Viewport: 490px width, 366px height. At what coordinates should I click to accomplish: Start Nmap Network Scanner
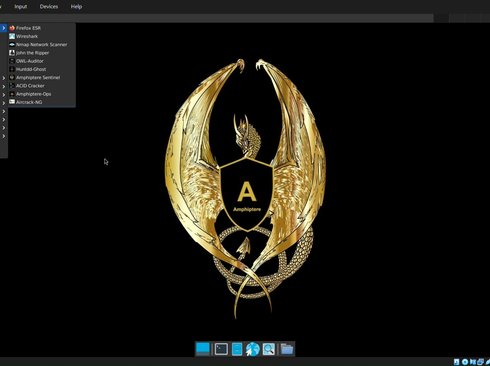(41, 44)
